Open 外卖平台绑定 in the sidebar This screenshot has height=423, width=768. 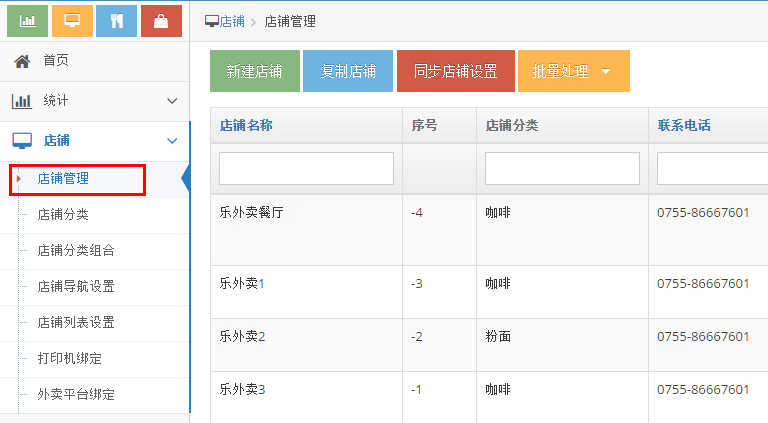76,395
